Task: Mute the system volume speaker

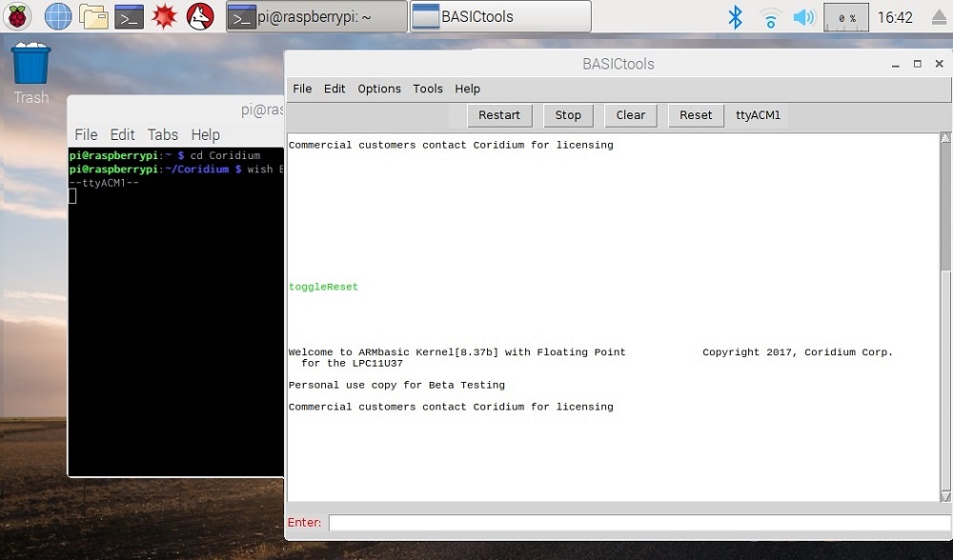Action: pos(801,16)
